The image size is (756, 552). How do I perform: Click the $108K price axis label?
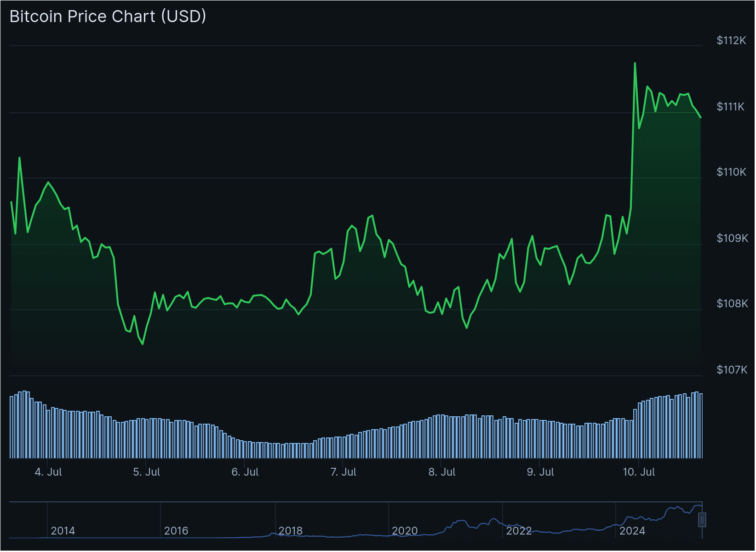[x=732, y=304]
